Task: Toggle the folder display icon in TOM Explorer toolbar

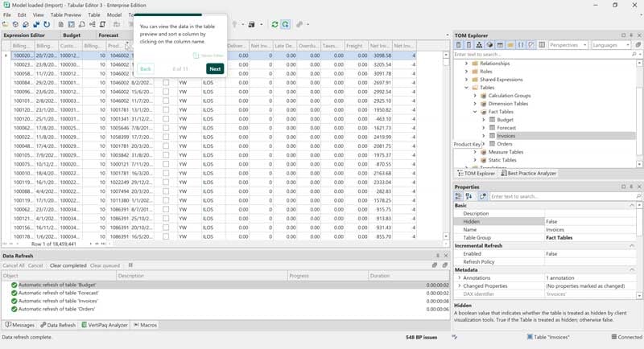Action: [x=510, y=45]
